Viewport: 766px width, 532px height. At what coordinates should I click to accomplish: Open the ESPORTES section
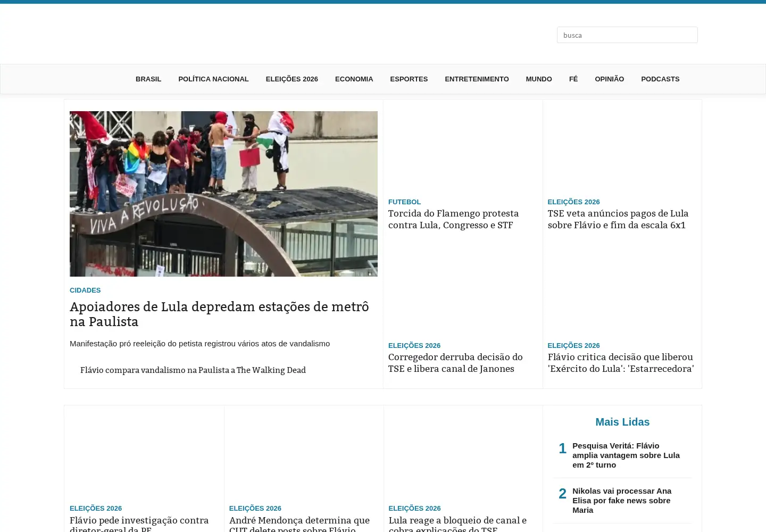point(409,79)
